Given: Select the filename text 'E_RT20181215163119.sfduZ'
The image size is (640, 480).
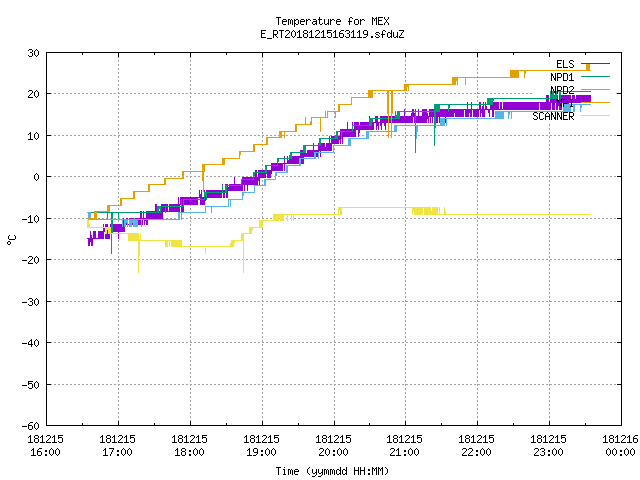Looking at the screenshot, I should pos(332,34).
